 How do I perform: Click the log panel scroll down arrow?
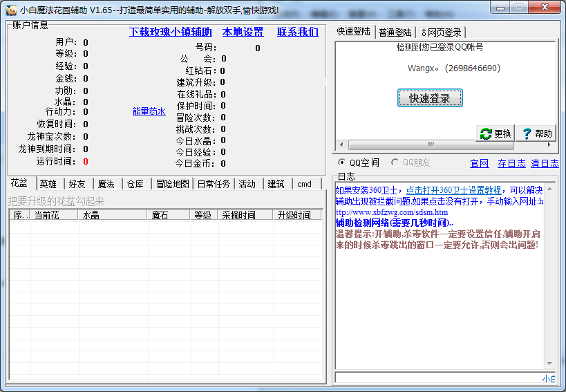coord(549,364)
